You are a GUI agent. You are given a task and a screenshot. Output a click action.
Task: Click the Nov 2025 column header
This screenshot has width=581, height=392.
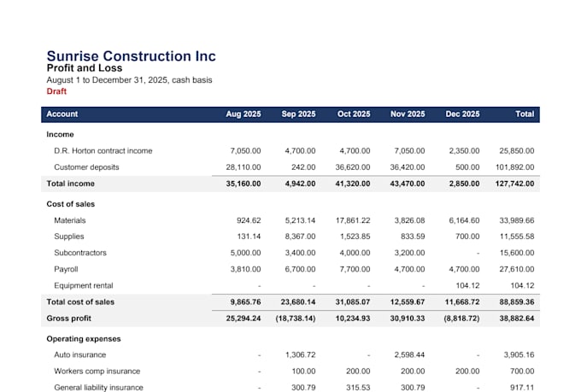(408, 114)
